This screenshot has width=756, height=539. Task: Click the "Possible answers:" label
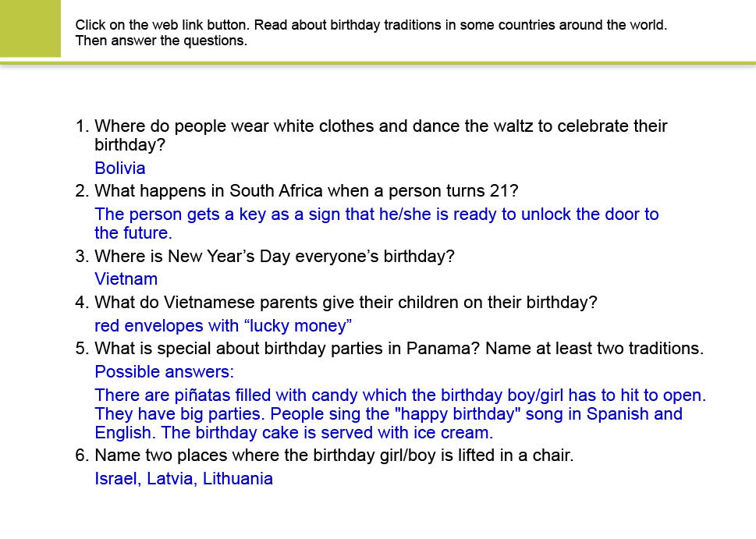165,371
